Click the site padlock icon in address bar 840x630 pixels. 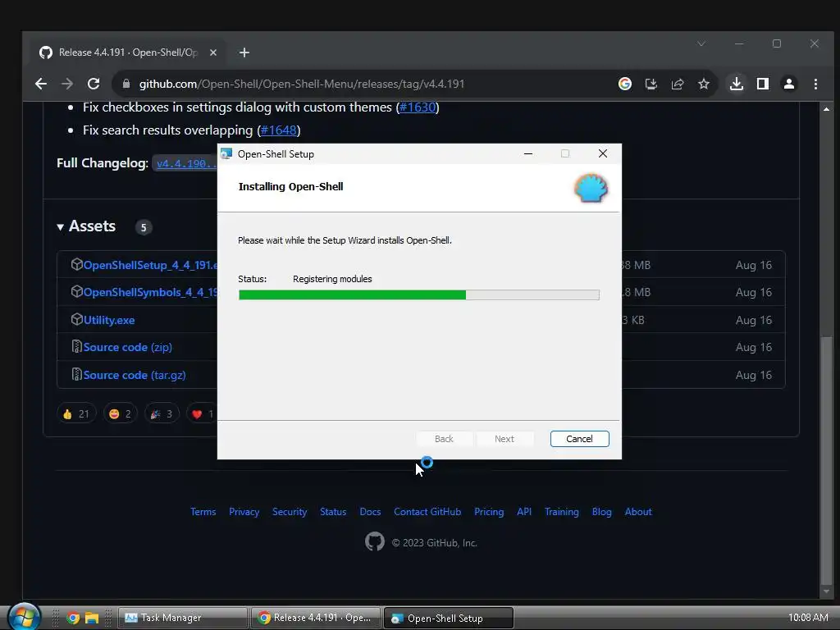126,84
